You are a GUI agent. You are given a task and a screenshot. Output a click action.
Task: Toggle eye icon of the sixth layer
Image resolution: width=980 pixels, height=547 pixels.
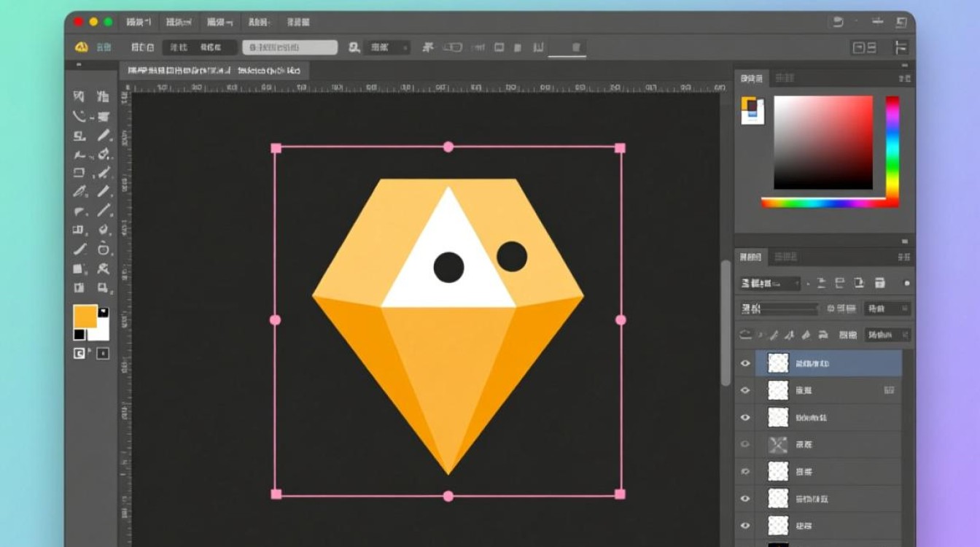[x=745, y=498]
